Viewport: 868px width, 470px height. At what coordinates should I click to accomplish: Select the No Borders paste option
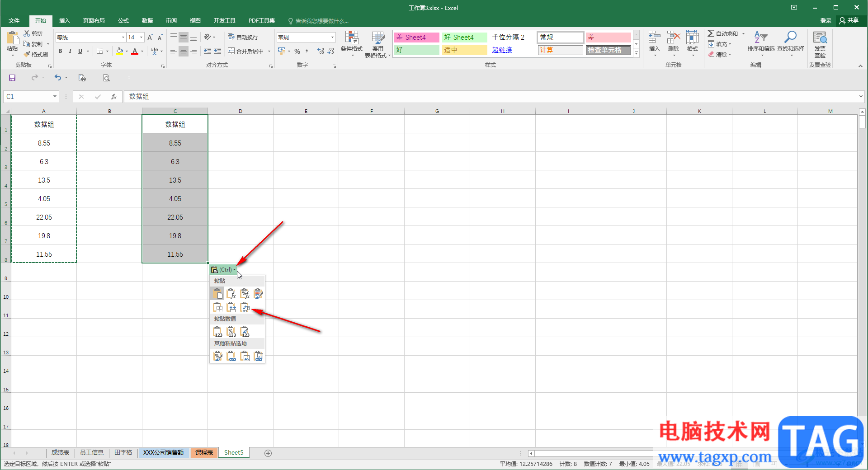coord(218,308)
